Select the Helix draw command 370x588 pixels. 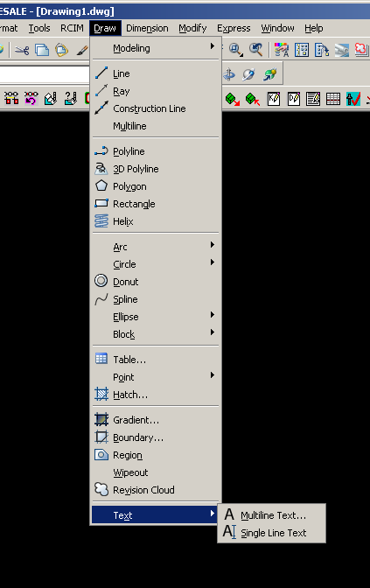[155, 221]
